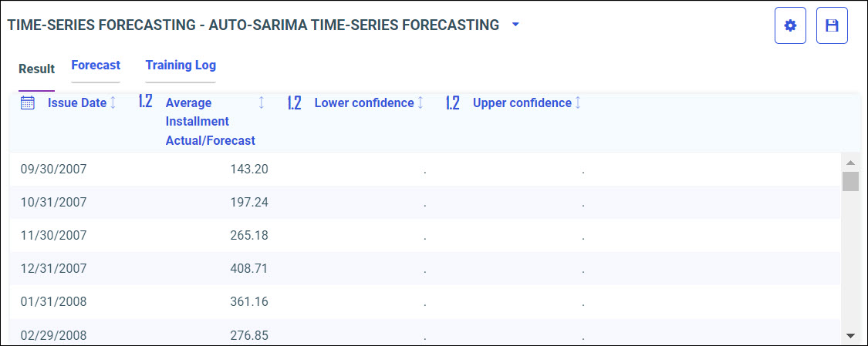Screen dimensions: 868x346
Task: Expand the title dropdown caret
Action: click(516, 25)
